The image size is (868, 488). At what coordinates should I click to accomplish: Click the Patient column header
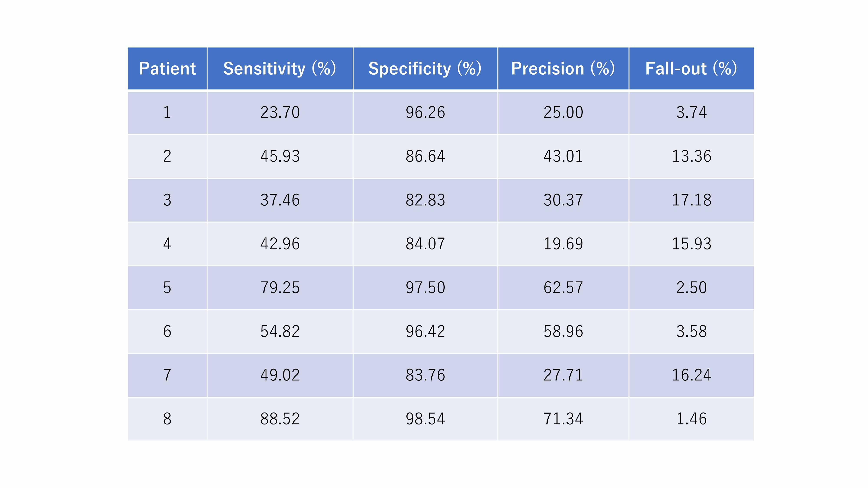167,69
